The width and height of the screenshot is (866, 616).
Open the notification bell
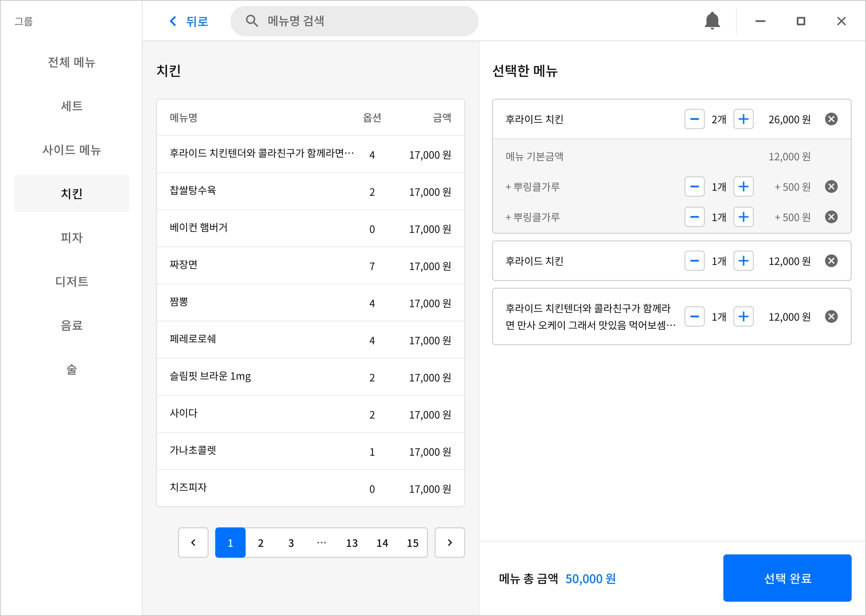(x=712, y=21)
